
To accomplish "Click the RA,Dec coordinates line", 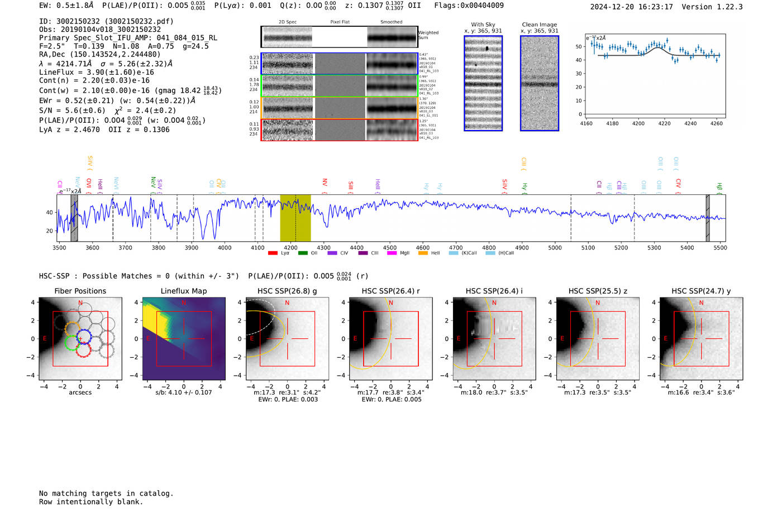I will pos(99,54).
